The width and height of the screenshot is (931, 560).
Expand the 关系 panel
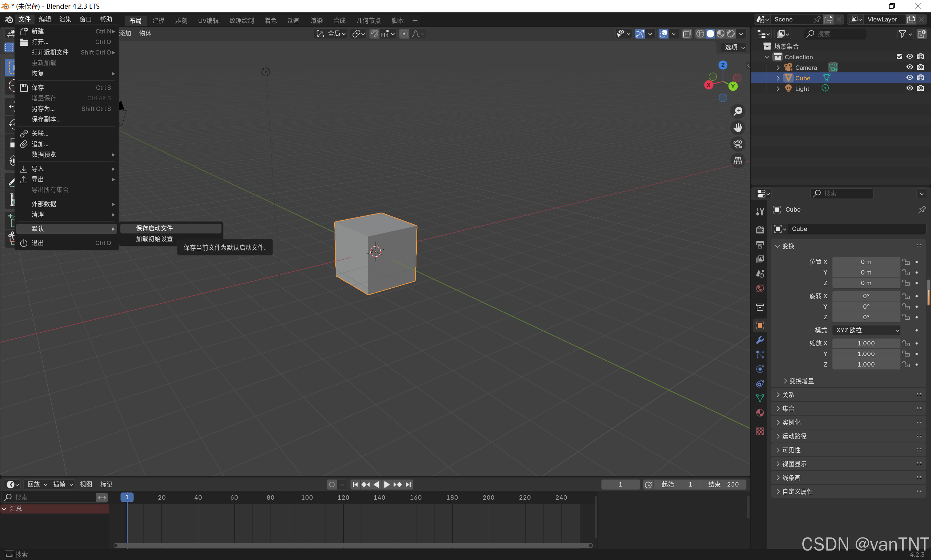coord(788,395)
